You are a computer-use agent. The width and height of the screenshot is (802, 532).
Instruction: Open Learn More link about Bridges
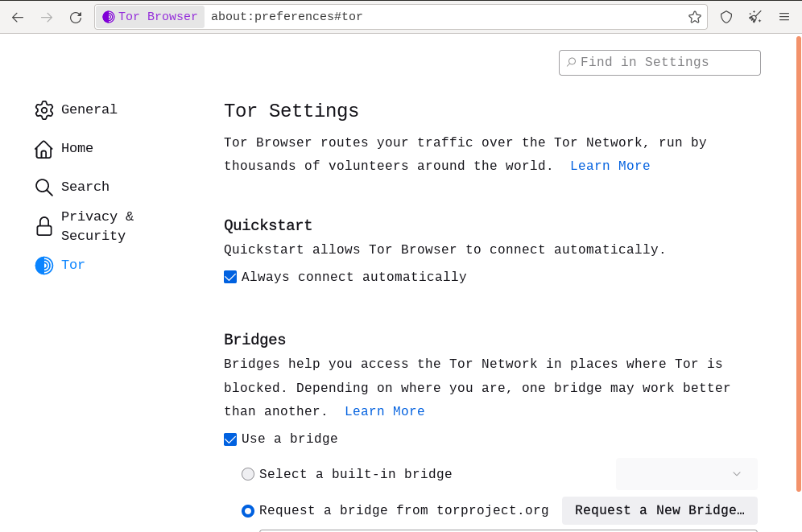384,411
